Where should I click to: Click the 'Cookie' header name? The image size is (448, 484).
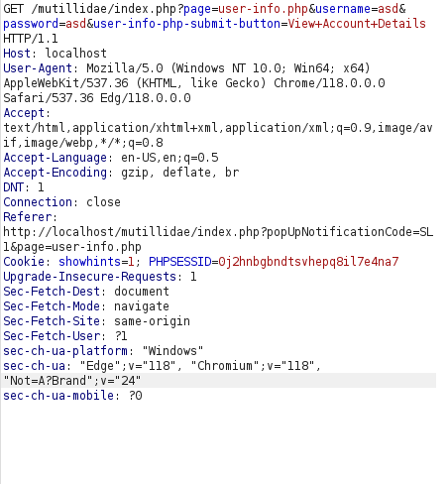point(24,262)
